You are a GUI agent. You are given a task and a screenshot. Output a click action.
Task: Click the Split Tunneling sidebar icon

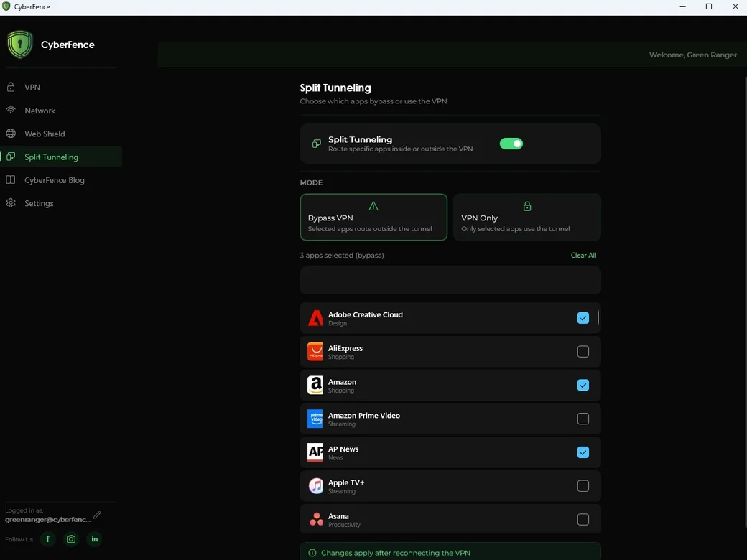pos(11,157)
